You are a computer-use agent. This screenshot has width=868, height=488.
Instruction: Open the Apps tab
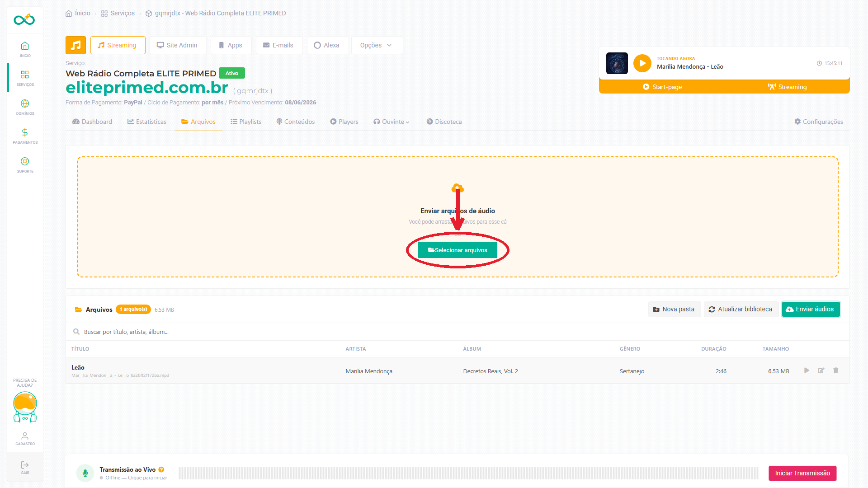(x=231, y=45)
